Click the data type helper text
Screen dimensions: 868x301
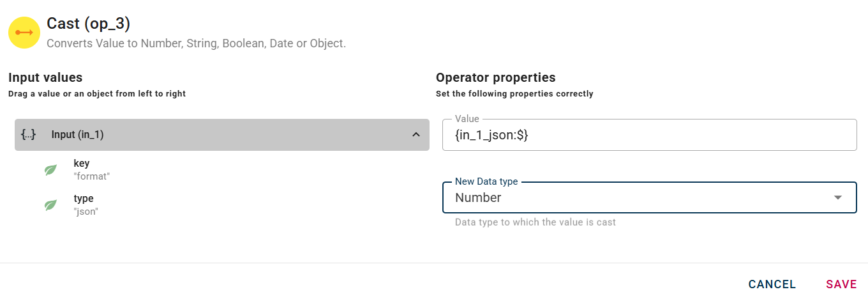(535, 222)
